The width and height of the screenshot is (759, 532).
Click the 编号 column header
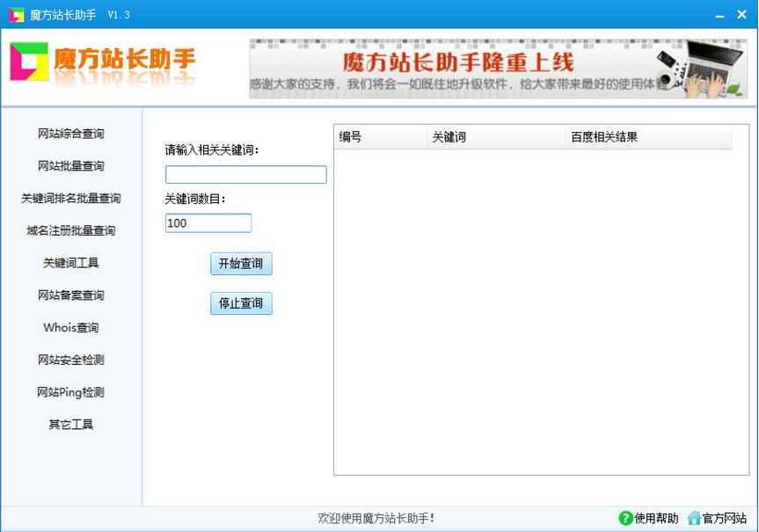coord(381,137)
